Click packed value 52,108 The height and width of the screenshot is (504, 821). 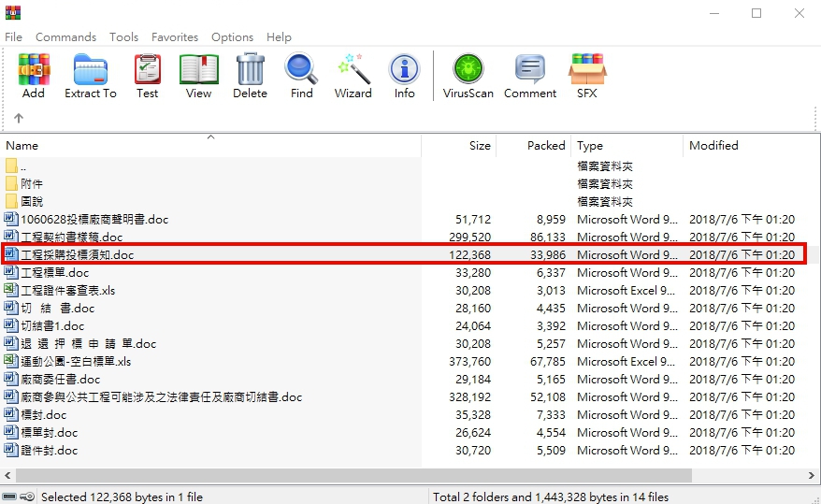coord(548,397)
